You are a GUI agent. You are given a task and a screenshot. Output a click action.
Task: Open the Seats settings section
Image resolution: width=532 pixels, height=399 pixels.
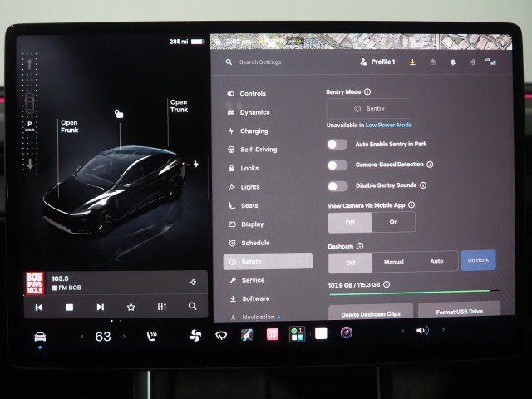click(x=244, y=205)
